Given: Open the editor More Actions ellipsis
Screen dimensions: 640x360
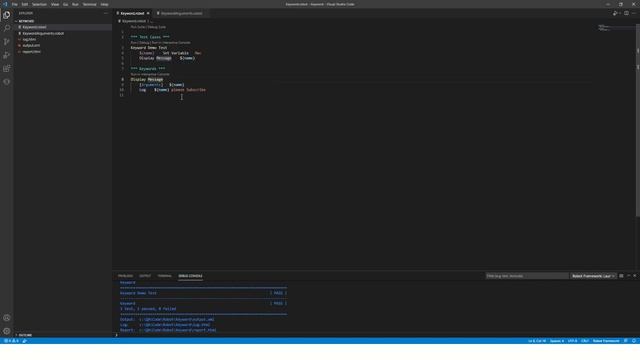Looking at the screenshot, I should pos(634,13).
